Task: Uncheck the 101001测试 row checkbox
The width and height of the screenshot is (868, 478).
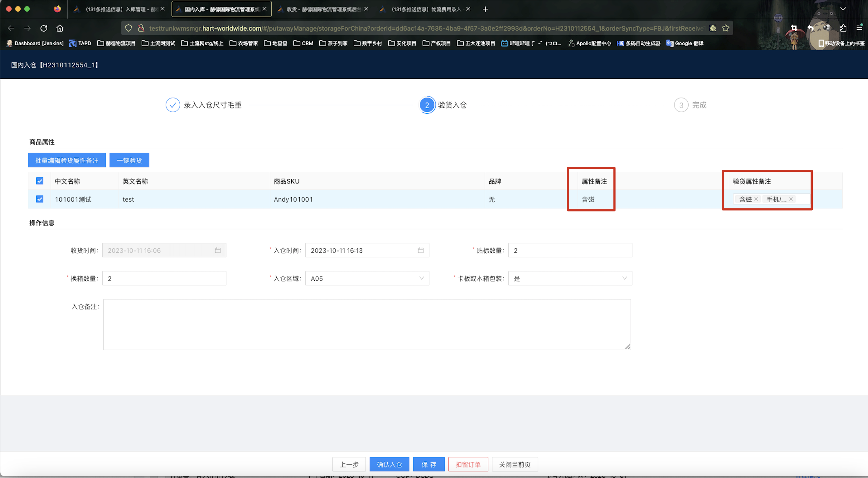Action: tap(40, 199)
